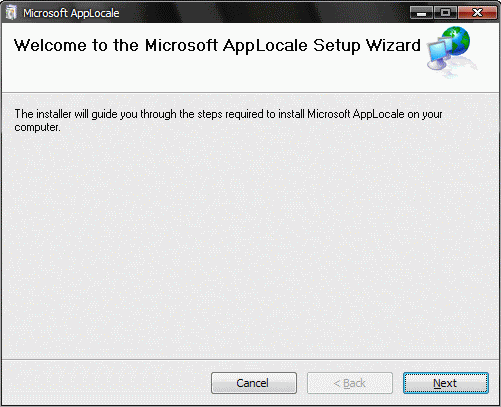This screenshot has width=501, height=407.
Task: Maximize the Microsoft AppLocale window
Action: (x=445, y=13)
